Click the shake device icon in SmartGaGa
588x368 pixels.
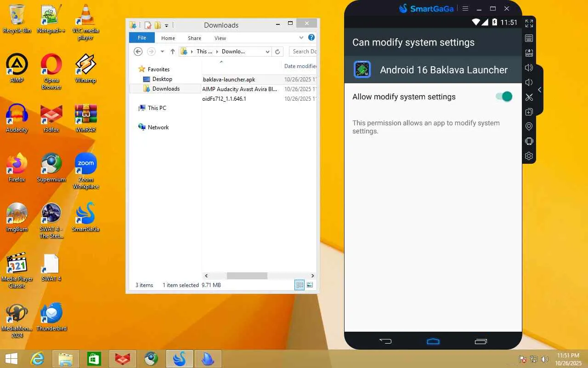tap(529, 141)
